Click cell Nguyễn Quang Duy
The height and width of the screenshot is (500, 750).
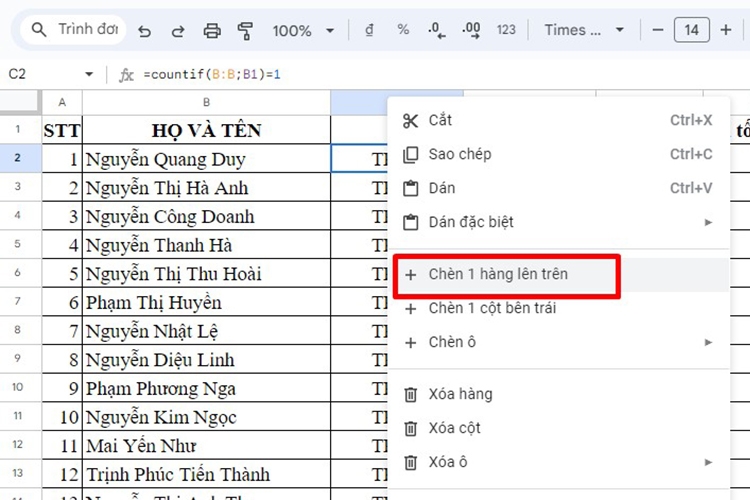pos(206,158)
